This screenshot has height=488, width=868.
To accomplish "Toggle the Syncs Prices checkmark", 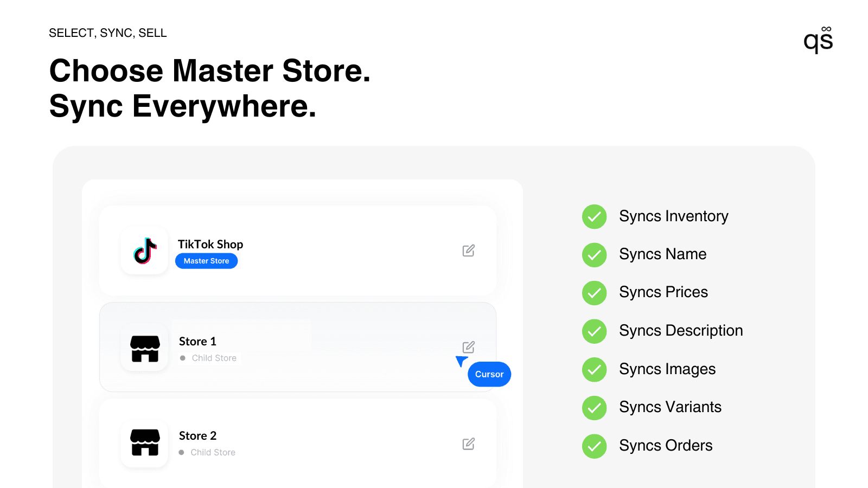I will 594,293.
